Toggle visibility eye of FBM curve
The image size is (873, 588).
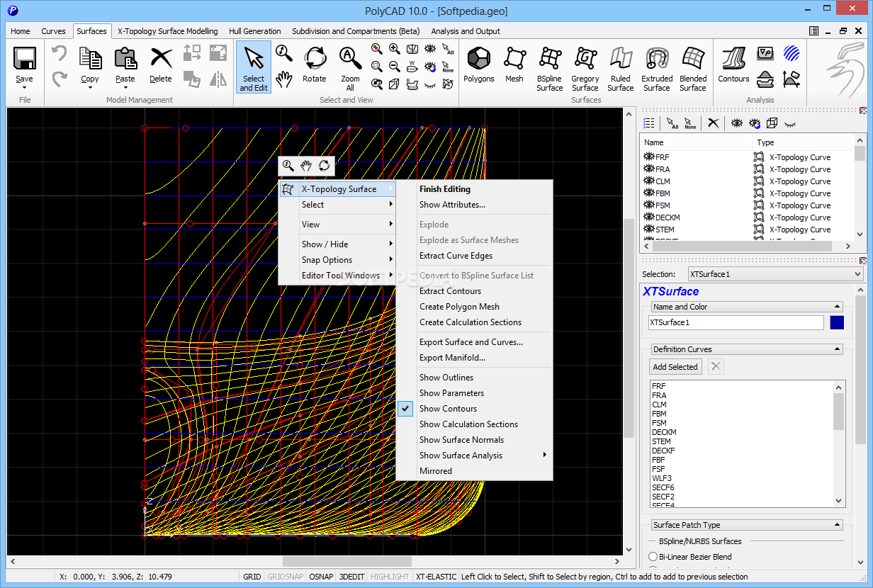point(648,193)
